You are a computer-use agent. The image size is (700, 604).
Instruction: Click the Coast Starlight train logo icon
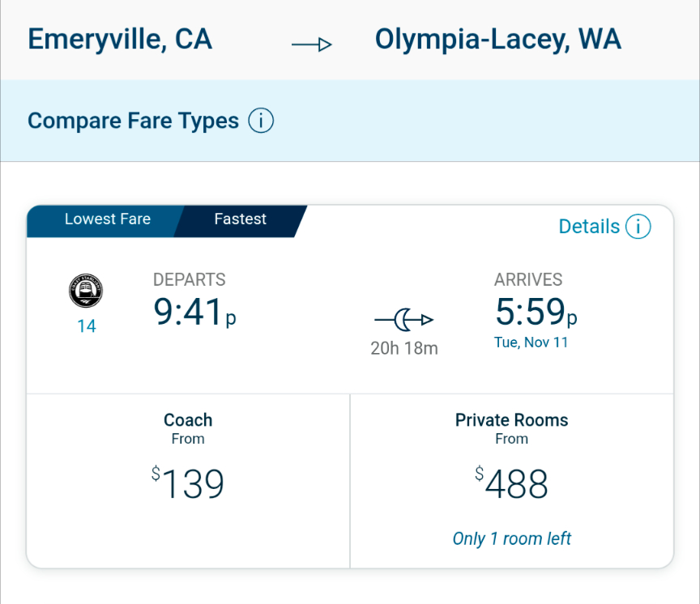pyautogui.click(x=86, y=291)
